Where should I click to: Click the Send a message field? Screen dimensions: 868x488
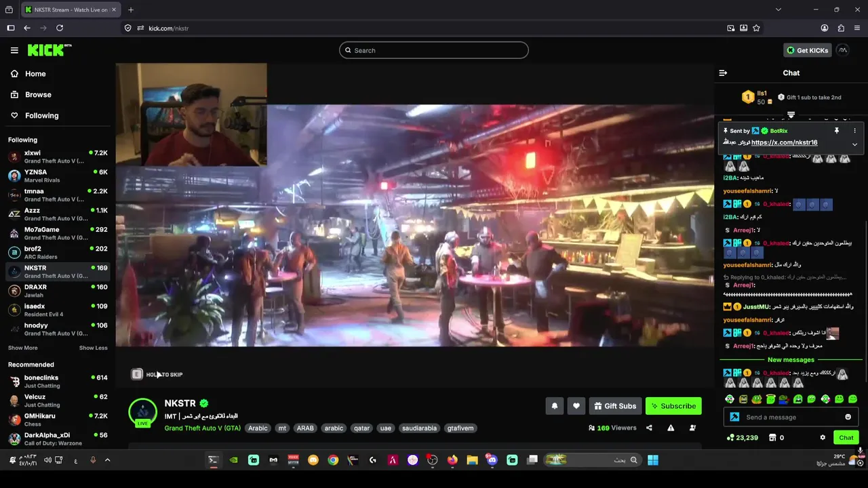[791, 417]
